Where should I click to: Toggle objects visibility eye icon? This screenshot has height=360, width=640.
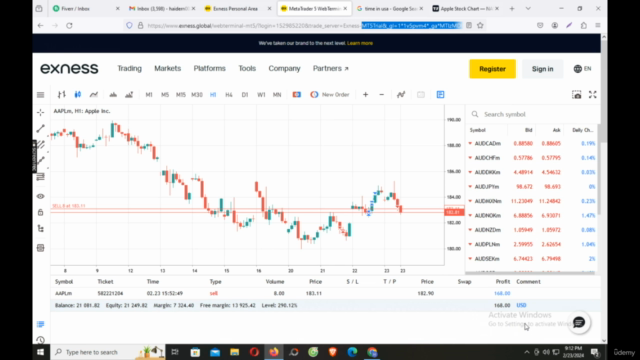(40, 196)
